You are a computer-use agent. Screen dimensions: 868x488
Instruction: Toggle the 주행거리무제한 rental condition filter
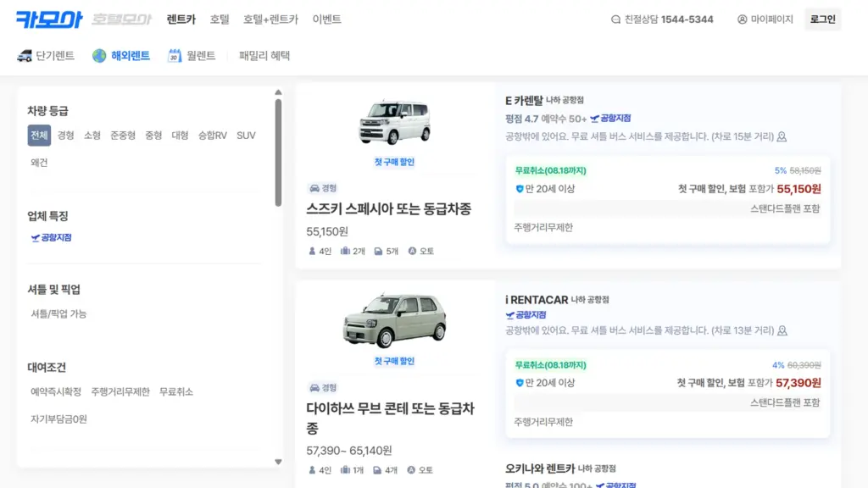click(120, 392)
